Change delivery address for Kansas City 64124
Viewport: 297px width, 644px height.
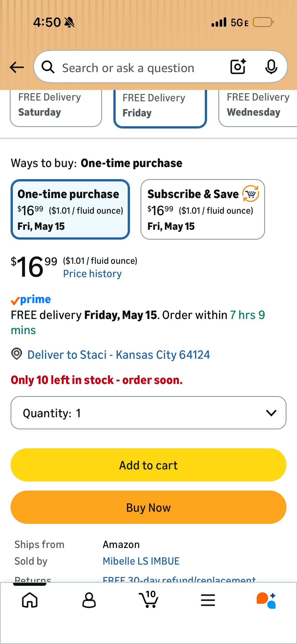click(x=119, y=355)
